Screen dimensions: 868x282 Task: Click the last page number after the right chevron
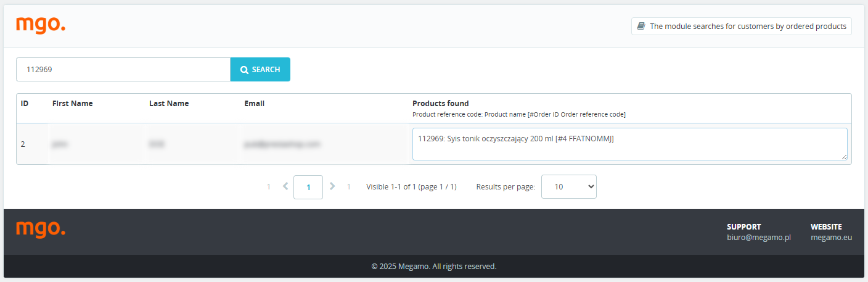[x=348, y=187]
